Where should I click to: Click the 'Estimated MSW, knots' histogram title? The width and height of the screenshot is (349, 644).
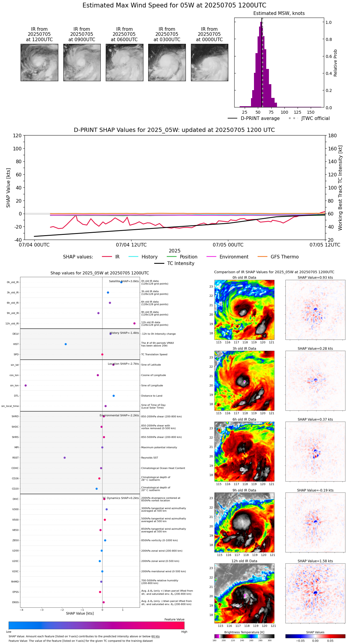tap(279, 13)
